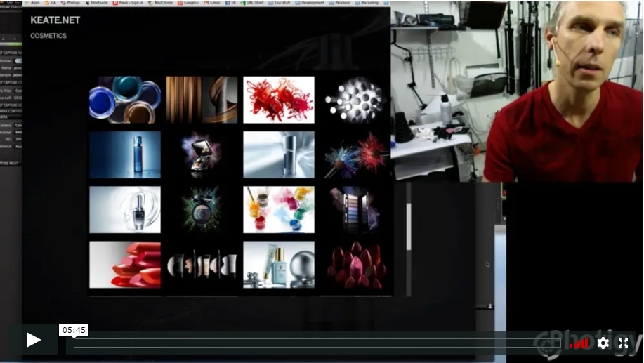Click the gallery page scrollbar

(x=409, y=226)
